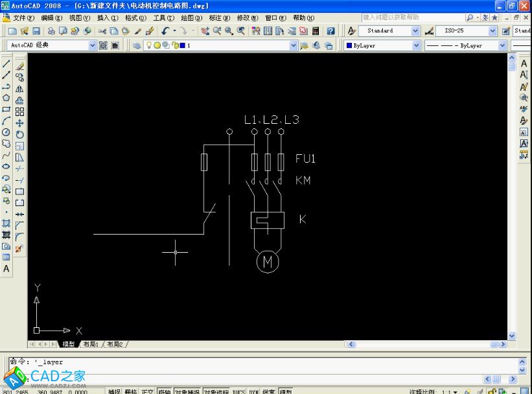Expand the Standard text style dropdown

[415, 30]
